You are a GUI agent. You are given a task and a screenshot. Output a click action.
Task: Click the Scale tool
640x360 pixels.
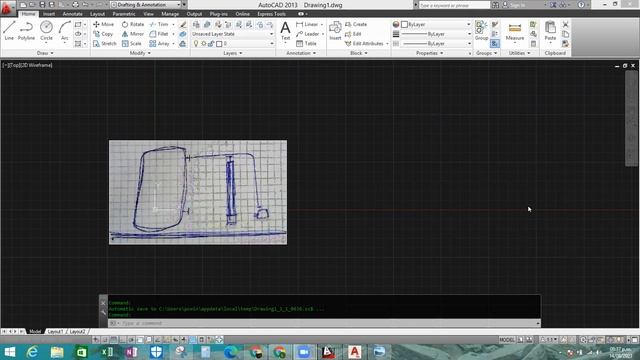[x=132, y=43]
